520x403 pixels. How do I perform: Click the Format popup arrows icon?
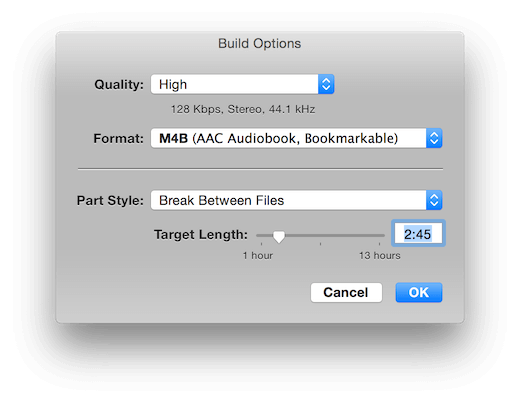pyautogui.click(x=434, y=138)
